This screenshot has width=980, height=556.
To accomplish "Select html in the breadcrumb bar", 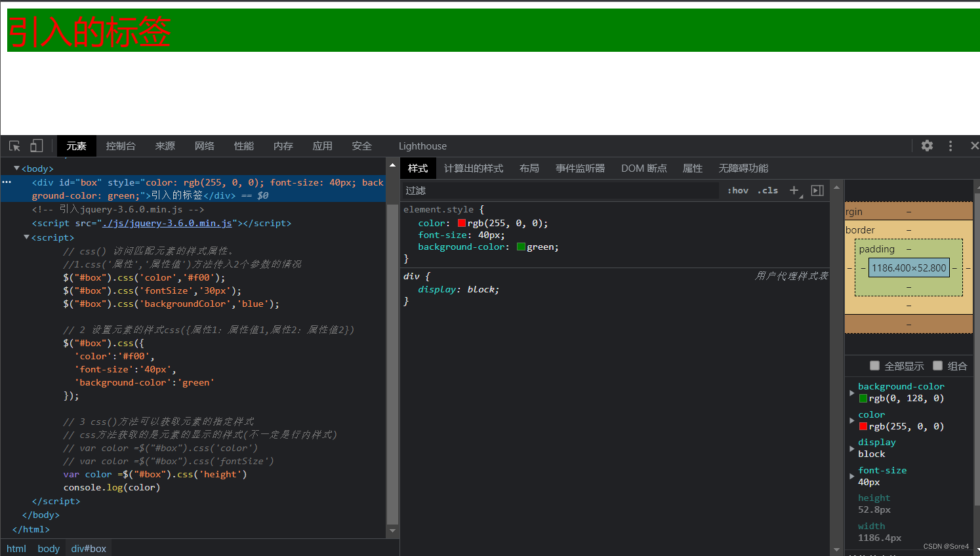I will [16, 548].
